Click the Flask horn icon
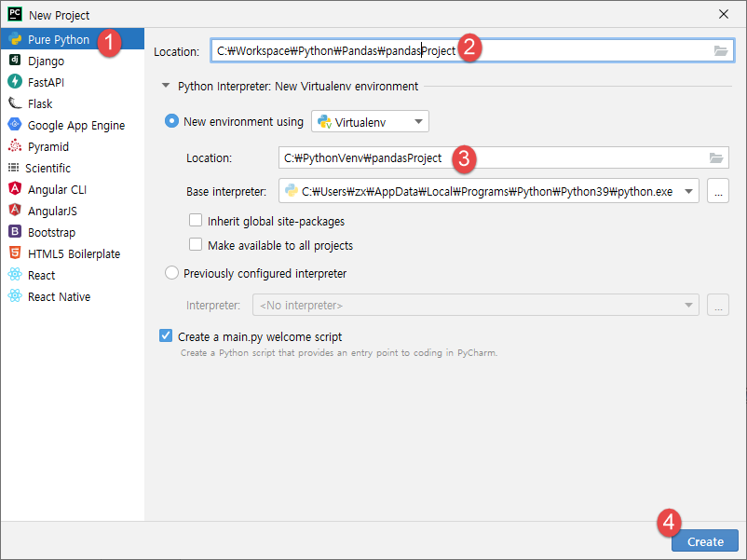The height and width of the screenshot is (560, 747). coord(15,102)
